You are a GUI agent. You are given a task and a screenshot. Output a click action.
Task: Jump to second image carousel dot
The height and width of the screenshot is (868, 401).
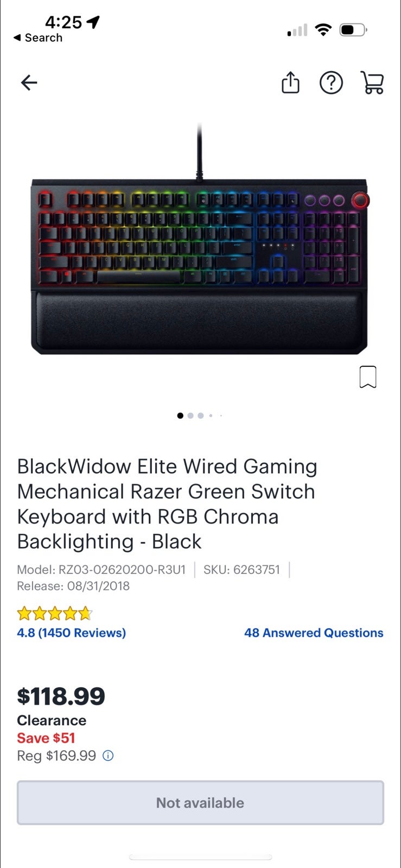190,416
